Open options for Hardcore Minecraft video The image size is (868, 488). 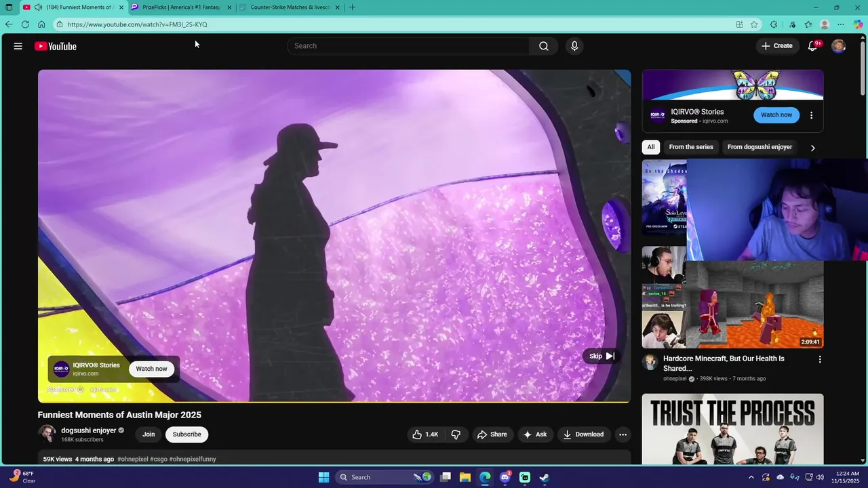[x=820, y=359]
